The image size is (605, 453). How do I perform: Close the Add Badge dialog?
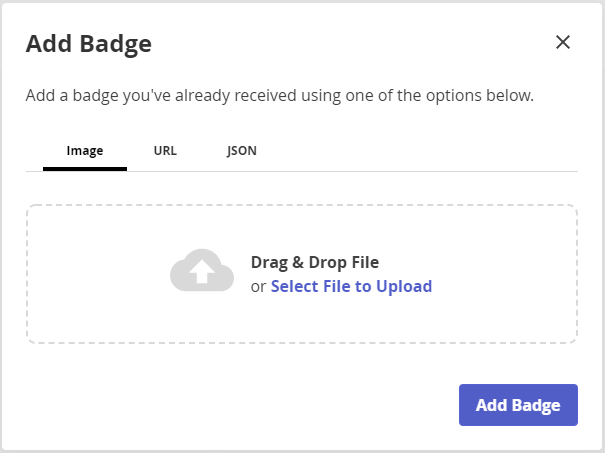(563, 42)
